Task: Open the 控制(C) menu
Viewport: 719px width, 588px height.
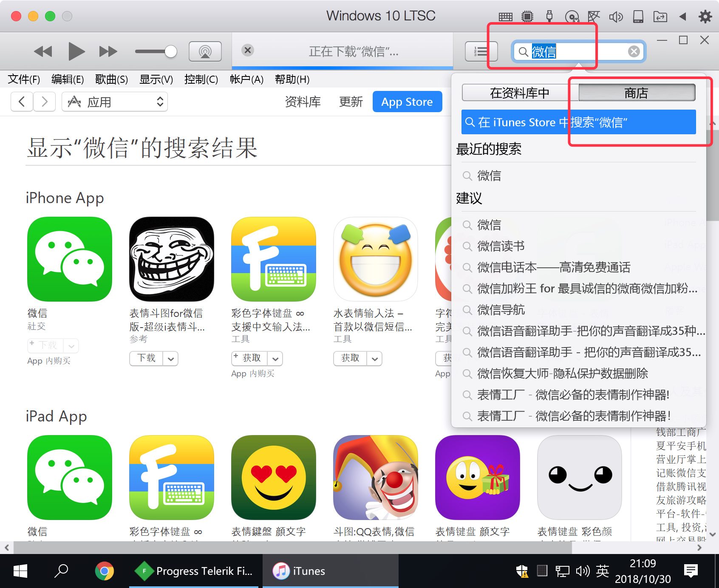Action: click(201, 79)
